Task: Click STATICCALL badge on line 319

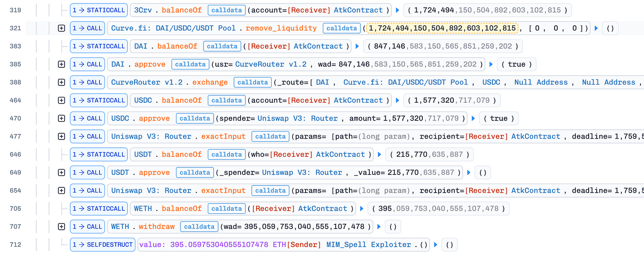Action: pos(99,10)
